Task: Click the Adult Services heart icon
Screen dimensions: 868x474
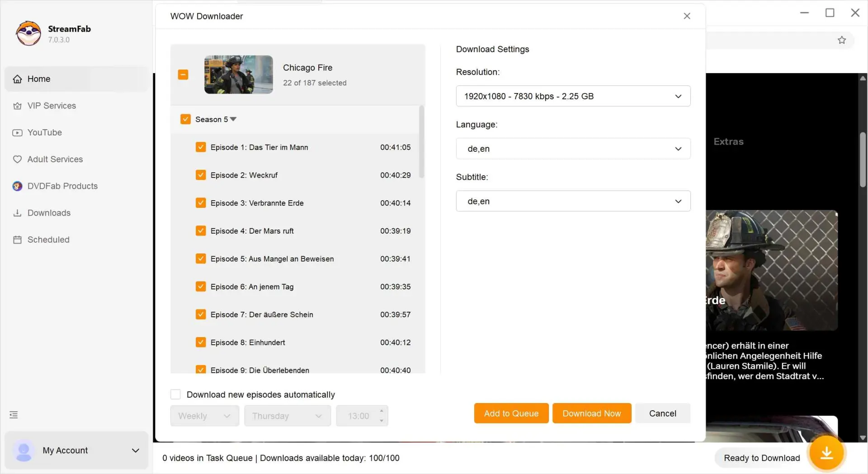Action: (17, 160)
